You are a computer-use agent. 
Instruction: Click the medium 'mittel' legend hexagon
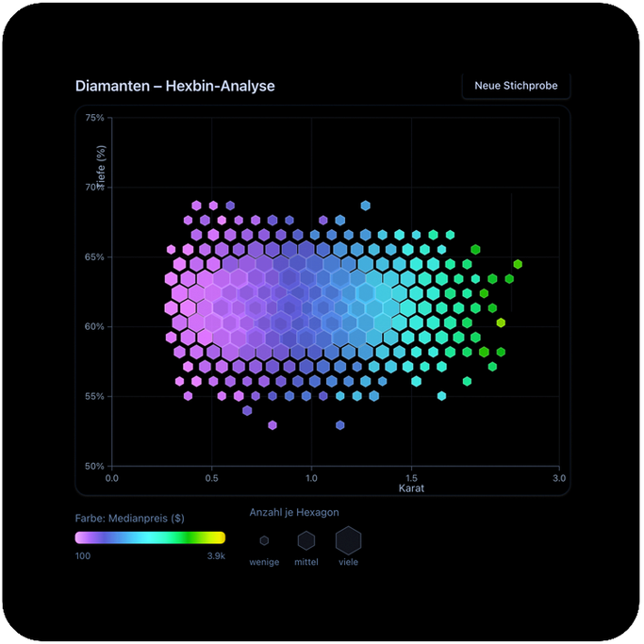coord(306,540)
